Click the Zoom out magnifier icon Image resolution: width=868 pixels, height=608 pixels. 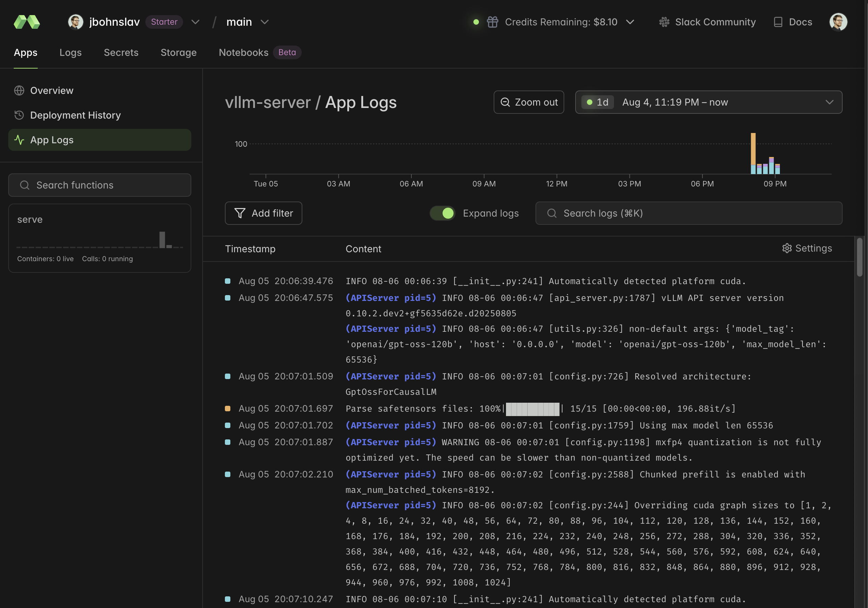tap(505, 102)
